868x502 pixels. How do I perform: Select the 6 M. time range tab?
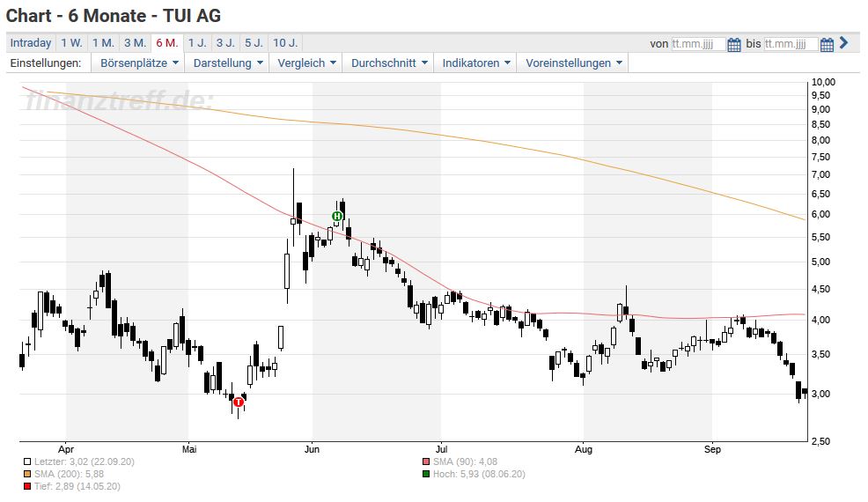click(166, 42)
